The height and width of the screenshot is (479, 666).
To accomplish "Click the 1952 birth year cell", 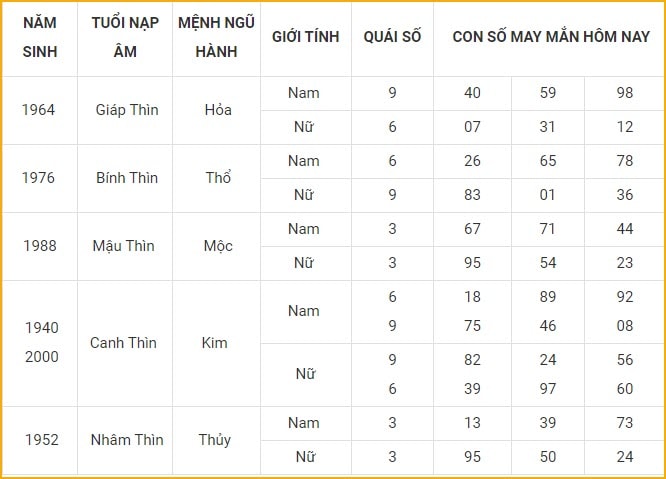I will coord(42,440).
